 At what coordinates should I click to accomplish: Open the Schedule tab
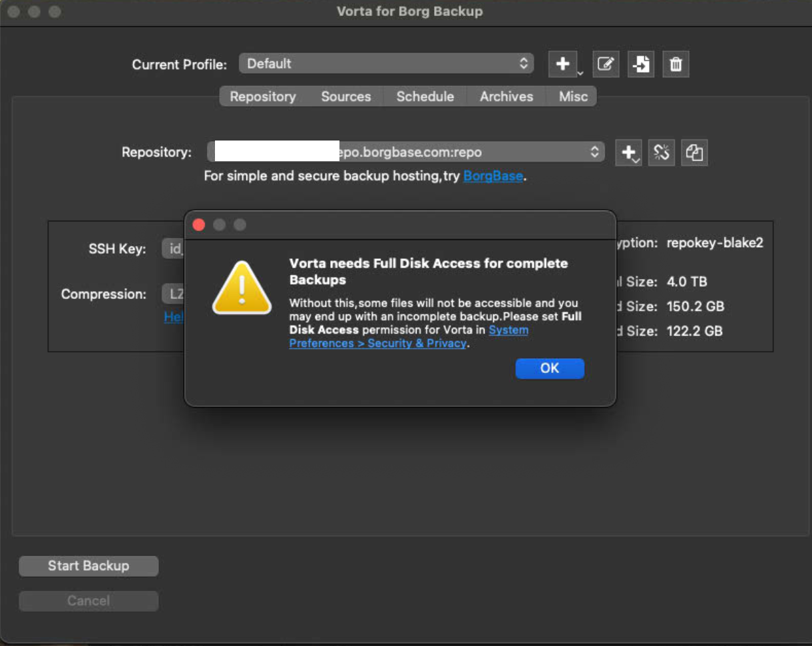(x=425, y=97)
